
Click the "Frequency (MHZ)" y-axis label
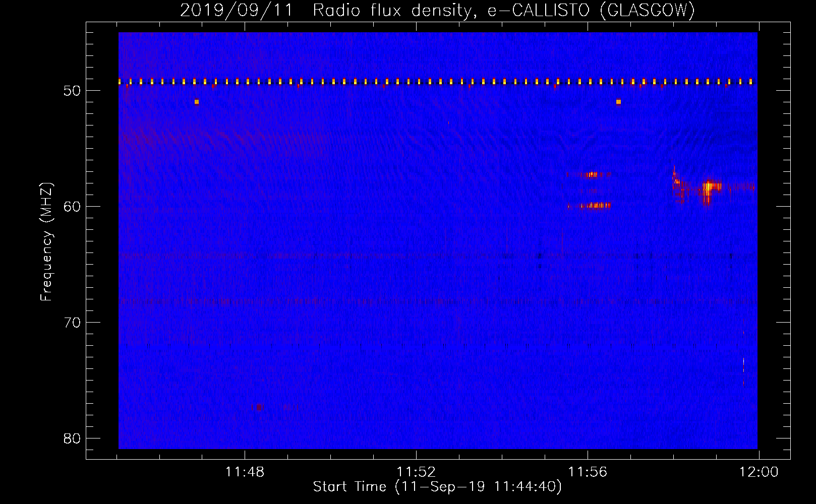(46, 242)
